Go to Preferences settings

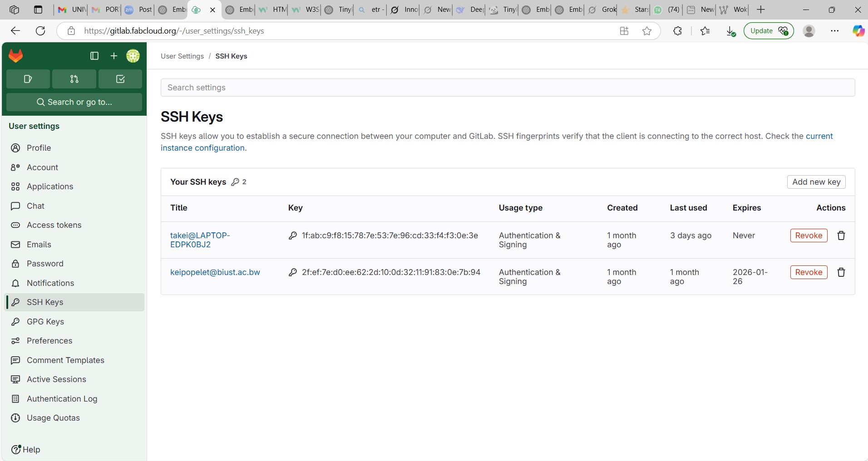click(x=75, y=341)
